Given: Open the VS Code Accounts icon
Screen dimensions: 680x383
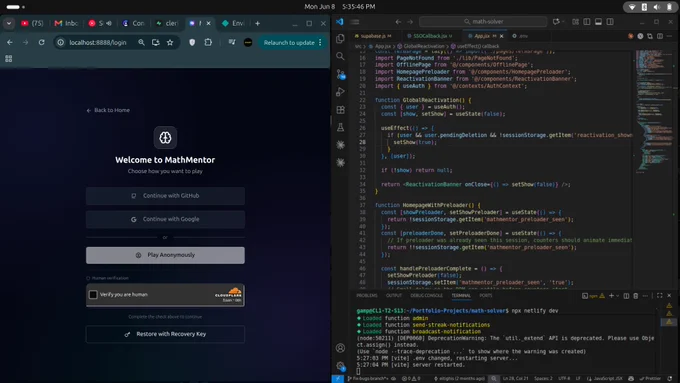Looking at the screenshot, I should (340, 348).
